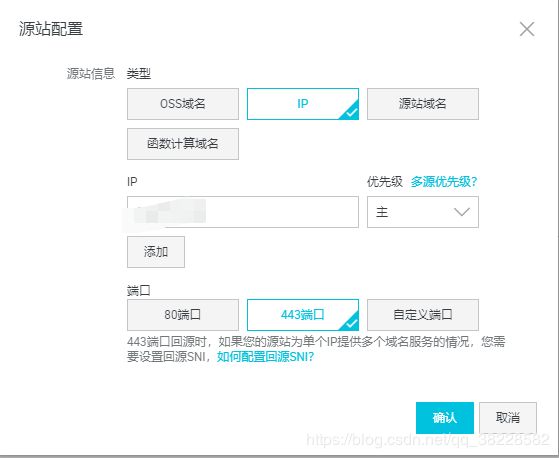Select 源站域名 as origin type
The height and width of the screenshot is (458, 559).
(423, 104)
